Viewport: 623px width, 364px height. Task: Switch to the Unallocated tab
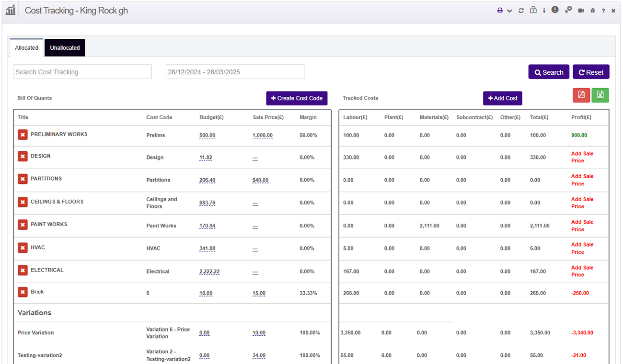tap(65, 48)
